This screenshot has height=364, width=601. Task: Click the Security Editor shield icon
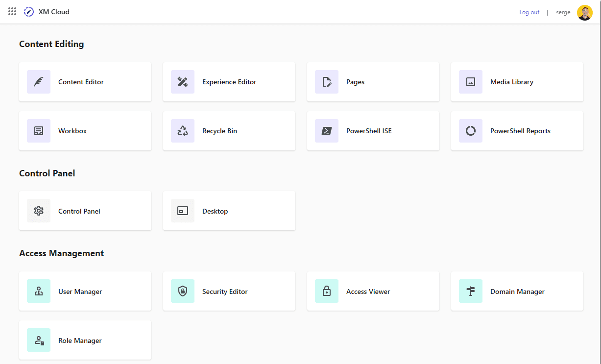[x=183, y=291]
